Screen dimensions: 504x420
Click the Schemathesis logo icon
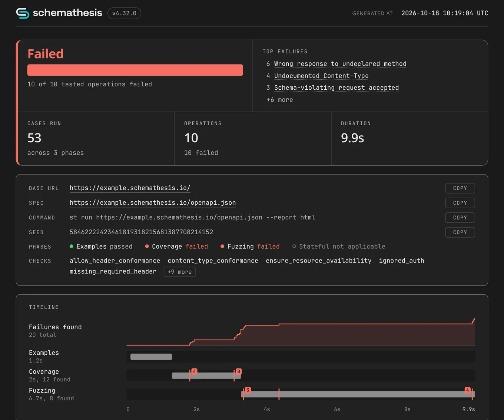click(23, 13)
